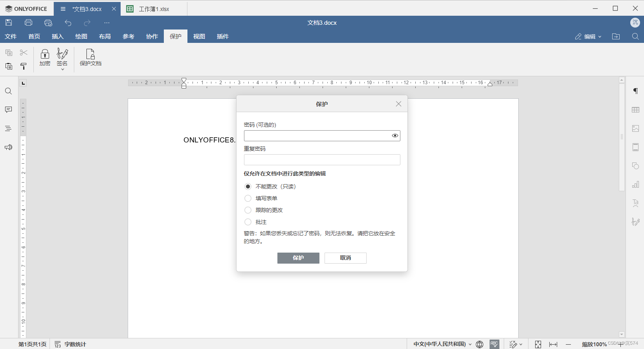Open Chart settings in right sidebar
The image size is (644, 349).
(635, 185)
